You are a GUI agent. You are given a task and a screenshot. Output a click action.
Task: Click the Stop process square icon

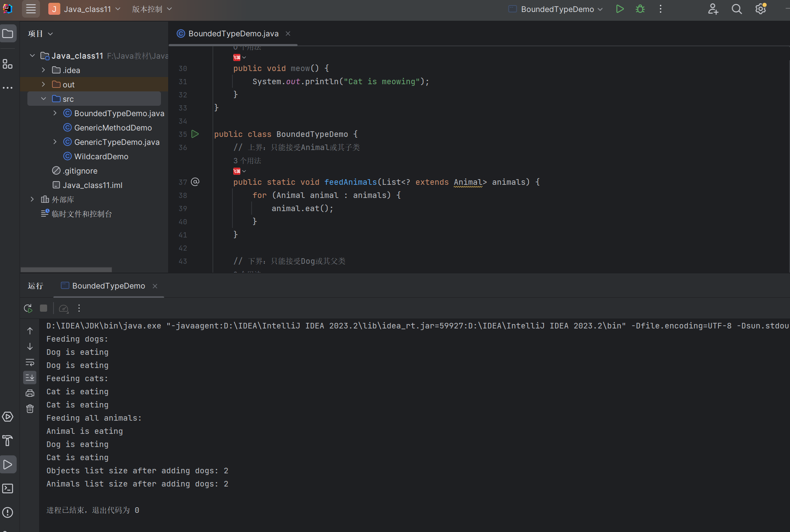point(44,308)
